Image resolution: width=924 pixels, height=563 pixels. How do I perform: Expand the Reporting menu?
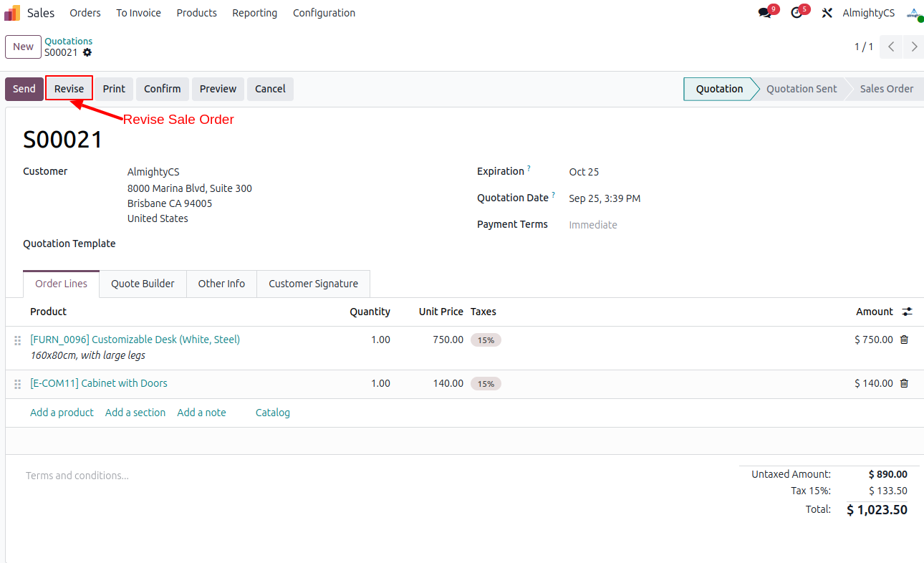click(254, 13)
